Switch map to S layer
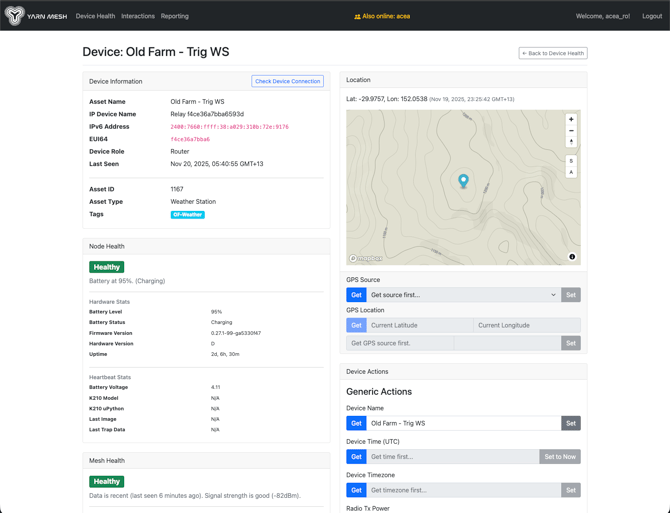 click(x=571, y=161)
